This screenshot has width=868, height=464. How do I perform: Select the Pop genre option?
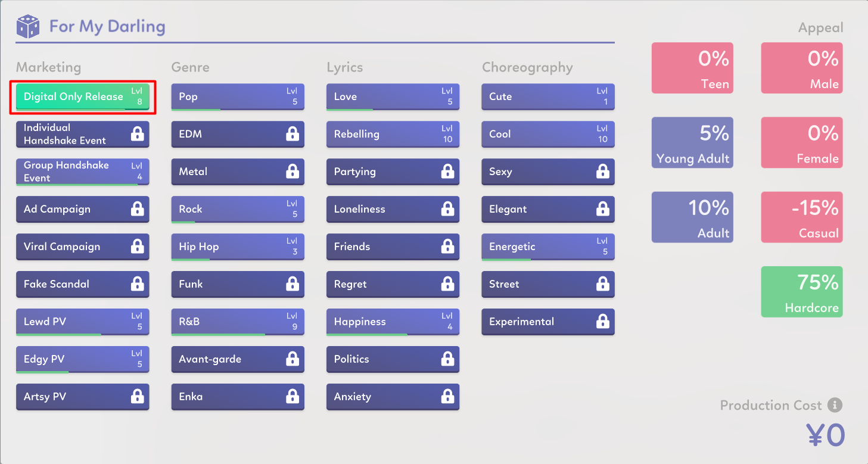click(x=237, y=96)
